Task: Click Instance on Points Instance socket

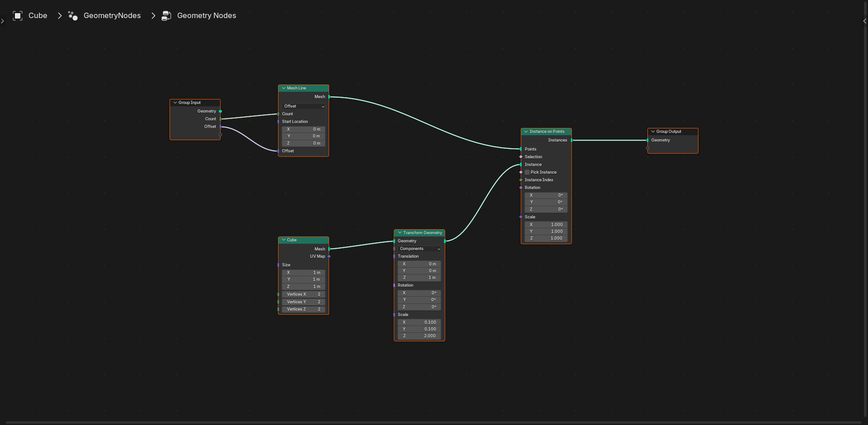Action: coord(521,165)
